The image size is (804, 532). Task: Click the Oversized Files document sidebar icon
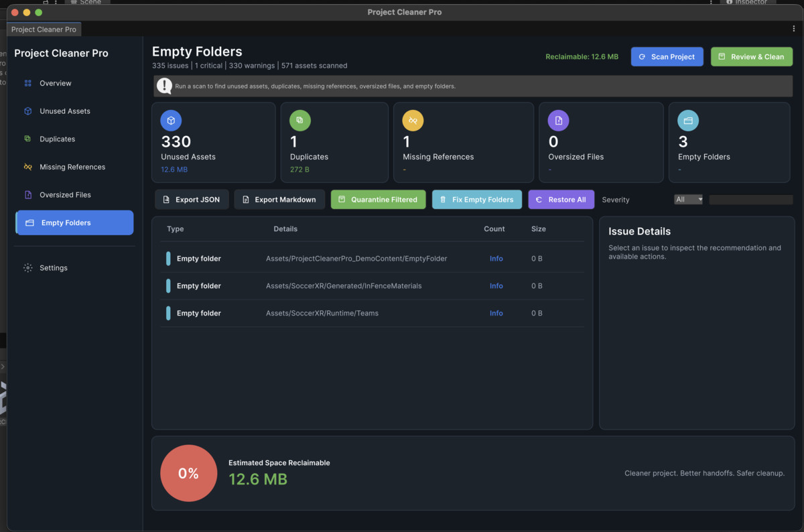point(27,195)
